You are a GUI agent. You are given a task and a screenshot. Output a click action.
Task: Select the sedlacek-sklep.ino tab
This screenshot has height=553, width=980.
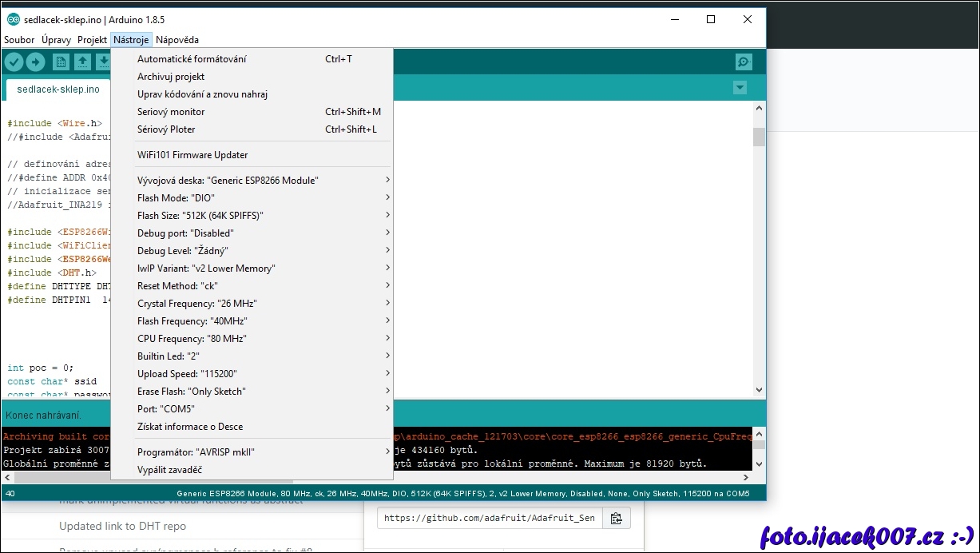click(x=58, y=90)
